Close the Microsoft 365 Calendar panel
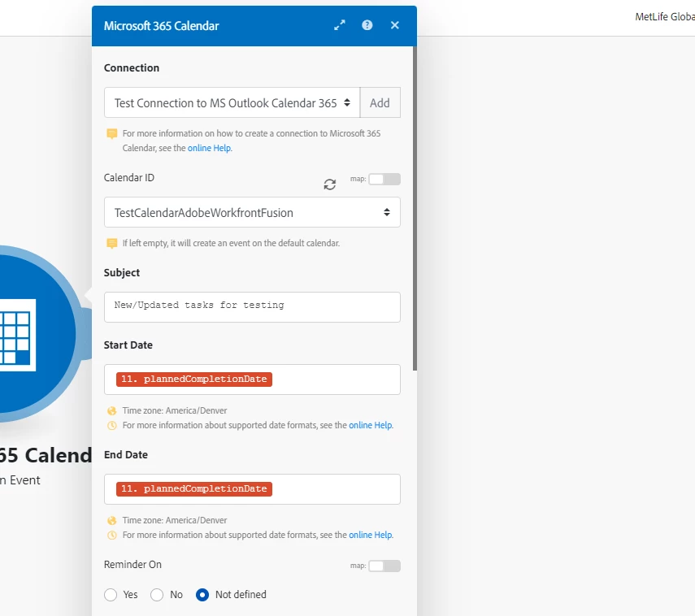This screenshot has height=616, width=695. pos(395,25)
